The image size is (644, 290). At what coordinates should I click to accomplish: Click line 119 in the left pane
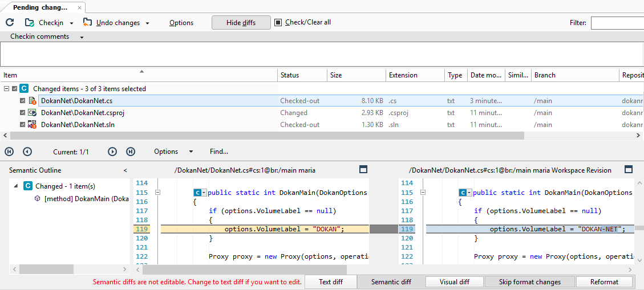click(x=265, y=229)
